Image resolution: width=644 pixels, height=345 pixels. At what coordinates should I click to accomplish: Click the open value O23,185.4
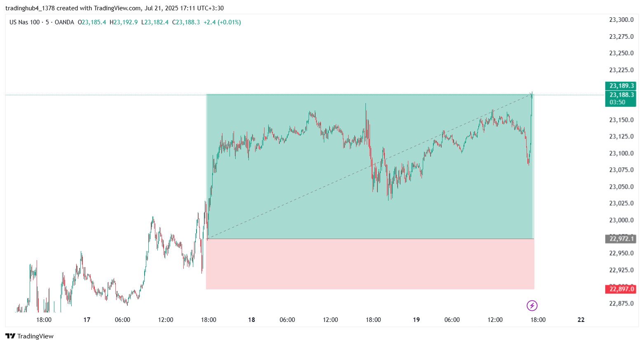pyautogui.click(x=92, y=22)
